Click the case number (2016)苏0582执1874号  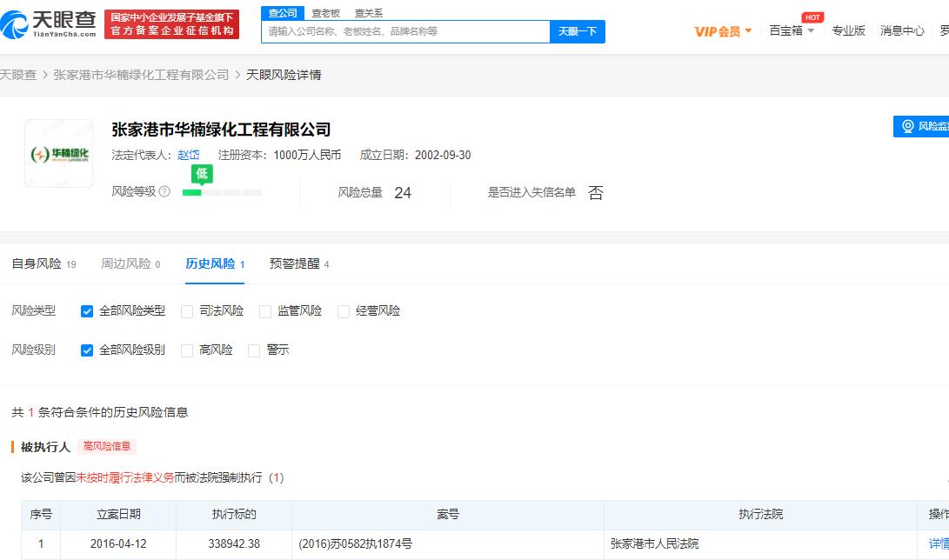[x=355, y=543]
